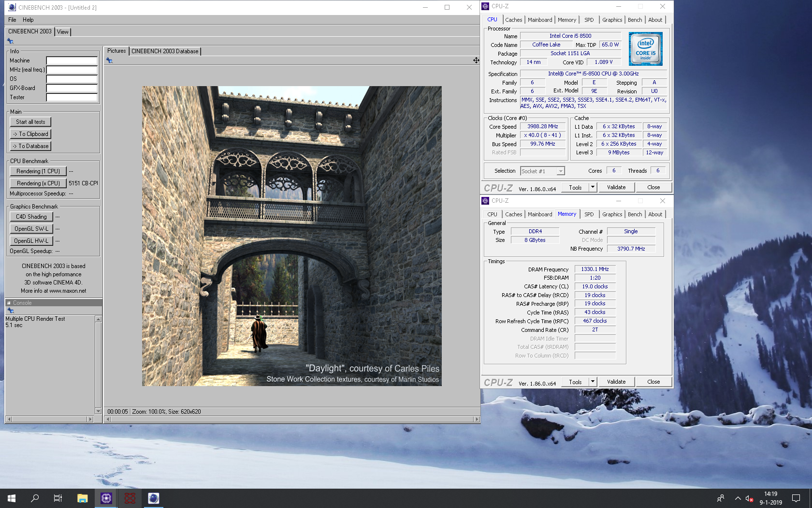
Task: Open the SPD tab in upper CPU-Z
Action: [589, 20]
